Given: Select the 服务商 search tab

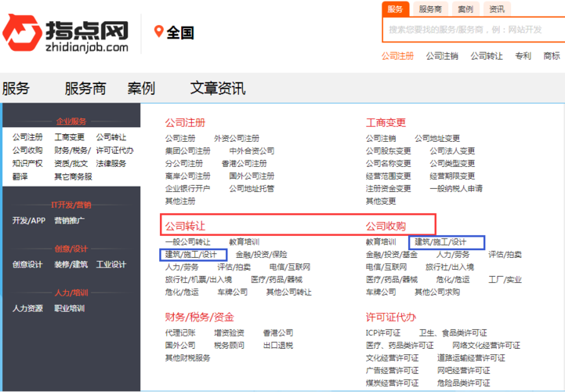Looking at the screenshot, I should 430,9.
